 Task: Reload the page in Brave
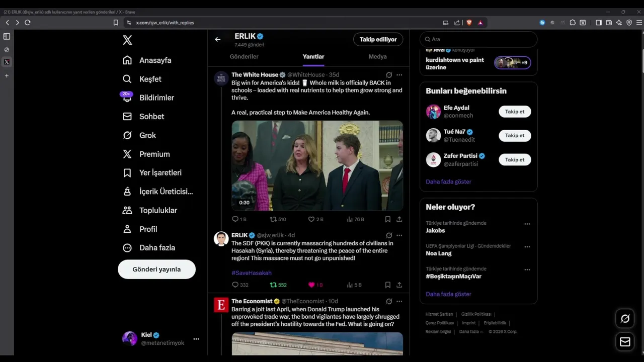(x=27, y=22)
